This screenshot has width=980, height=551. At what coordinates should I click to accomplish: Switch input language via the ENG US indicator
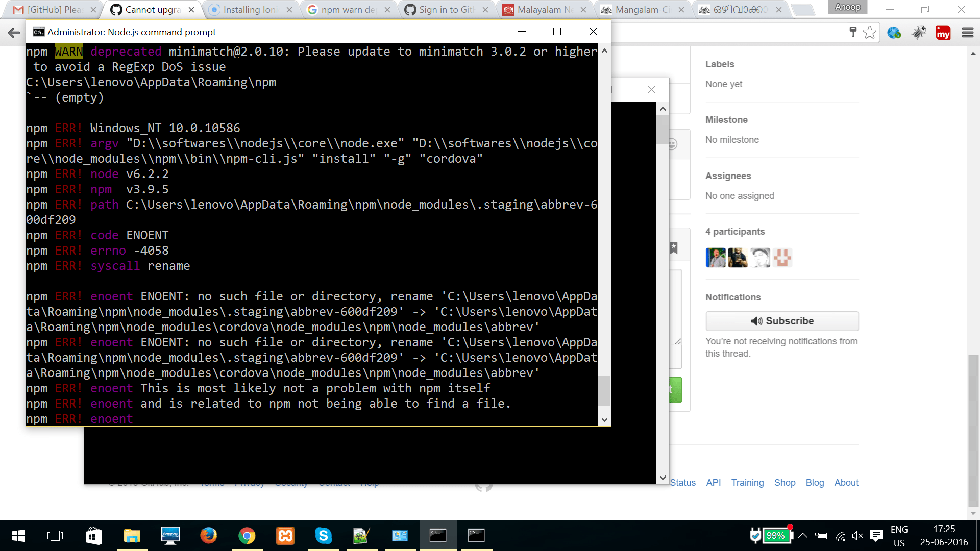(899, 535)
